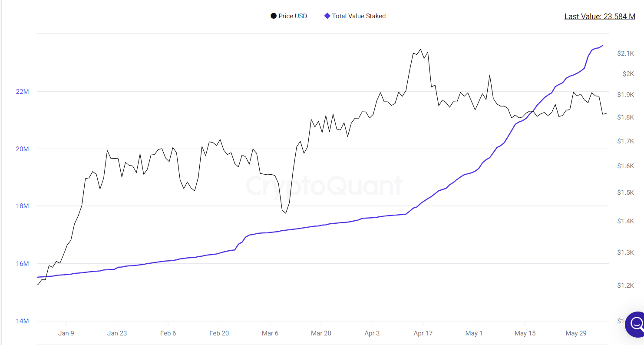Open the magnifier chat icon at the corner
Viewport: 644px width, 345px height.
(636, 324)
